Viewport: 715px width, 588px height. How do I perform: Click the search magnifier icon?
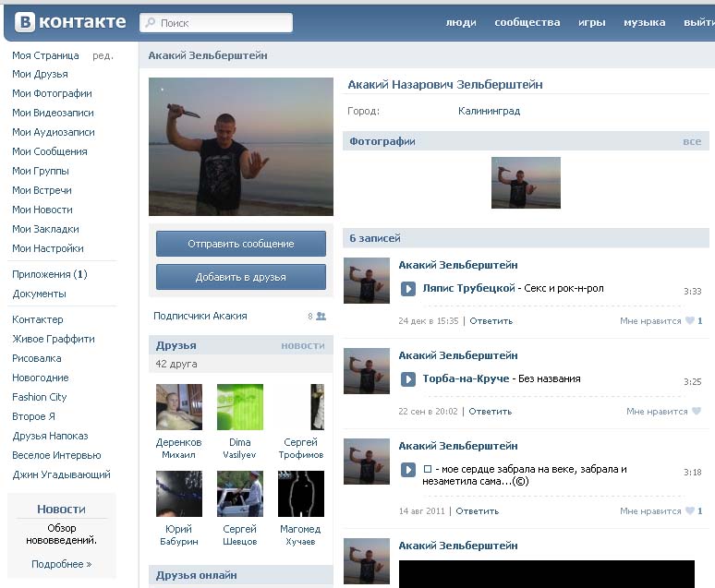(150, 22)
